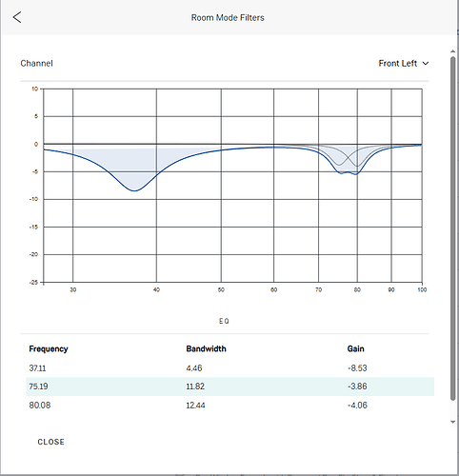Click the Frequency column header
Image resolution: width=459 pixels, height=476 pixels.
[x=49, y=348]
